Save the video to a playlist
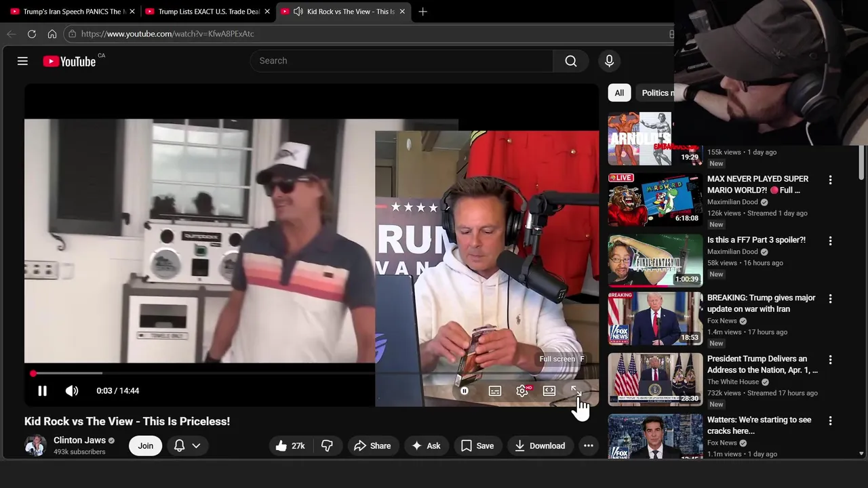Image resolution: width=868 pixels, height=488 pixels. coord(477,445)
